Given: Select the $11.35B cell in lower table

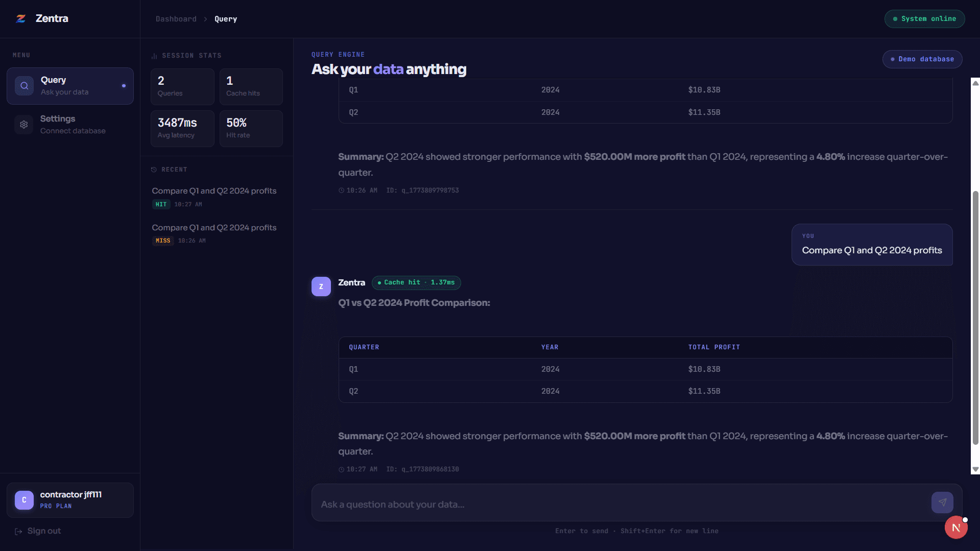Looking at the screenshot, I should point(704,391).
